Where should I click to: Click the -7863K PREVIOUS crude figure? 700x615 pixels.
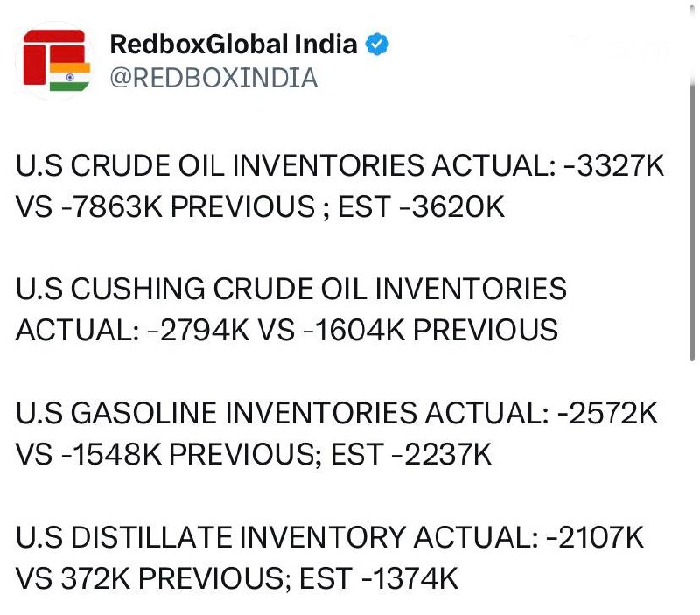pyautogui.click(x=187, y=206)
